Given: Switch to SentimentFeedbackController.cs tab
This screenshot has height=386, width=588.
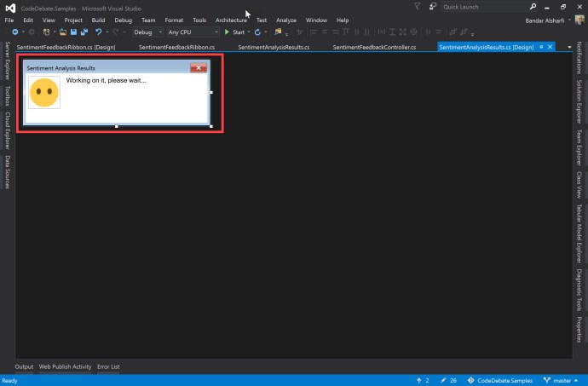Looking at the screenshot, I should tap(374, 47).
